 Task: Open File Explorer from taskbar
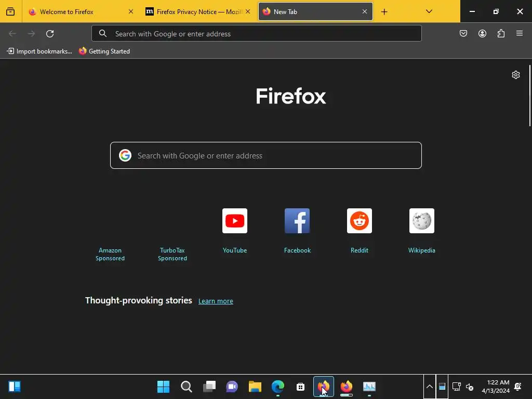[255, 387]
